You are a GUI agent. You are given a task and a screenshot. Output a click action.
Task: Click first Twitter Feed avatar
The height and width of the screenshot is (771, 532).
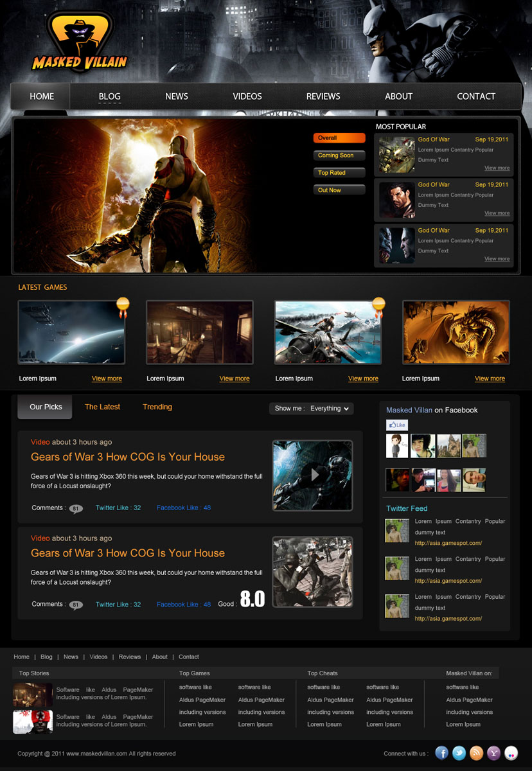tap(397, 531)
